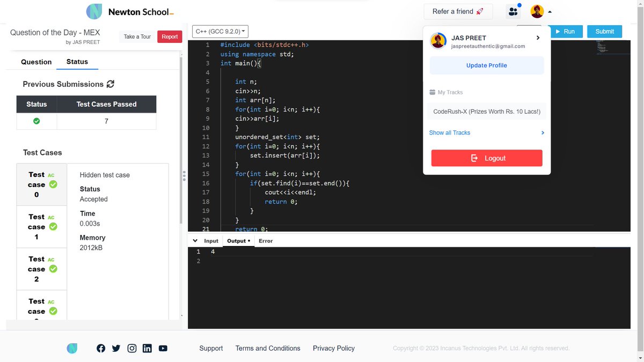Open the C++ (GCC 9.2.0) language dropdown

pyautogui.click(x=220, y=32)
